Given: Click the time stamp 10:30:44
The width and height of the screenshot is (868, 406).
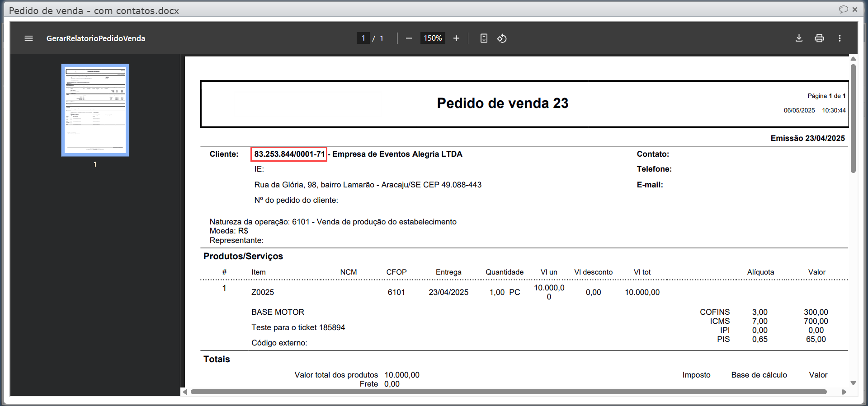Looking at the screenshot, I should click(x=834, y=110).
